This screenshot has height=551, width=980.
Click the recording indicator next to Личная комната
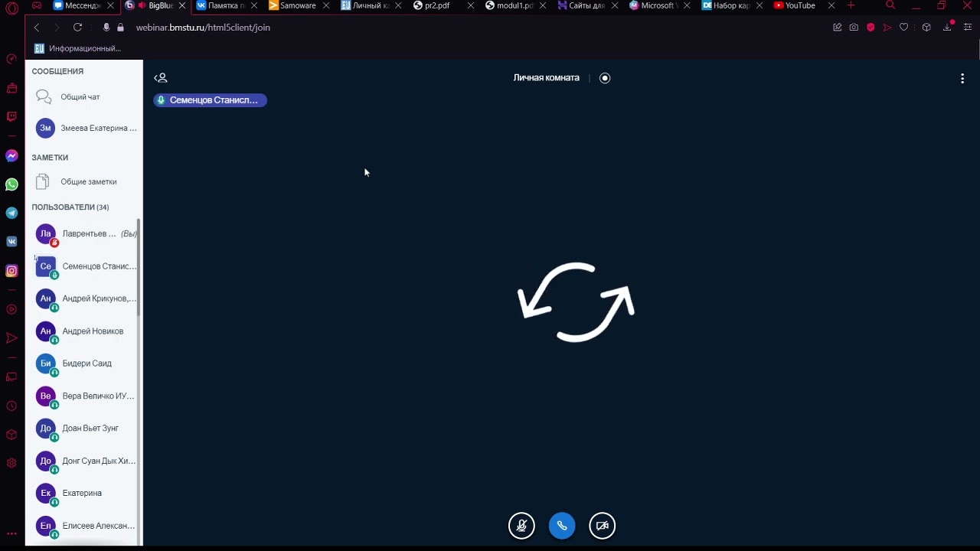click(605, 78)
